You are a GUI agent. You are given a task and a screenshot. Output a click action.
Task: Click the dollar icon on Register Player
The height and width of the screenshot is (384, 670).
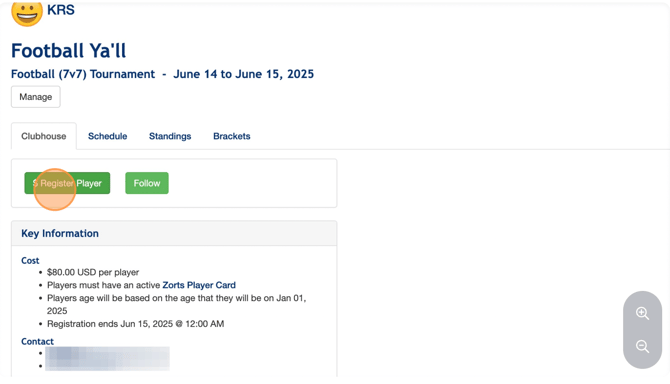point(35,183)
